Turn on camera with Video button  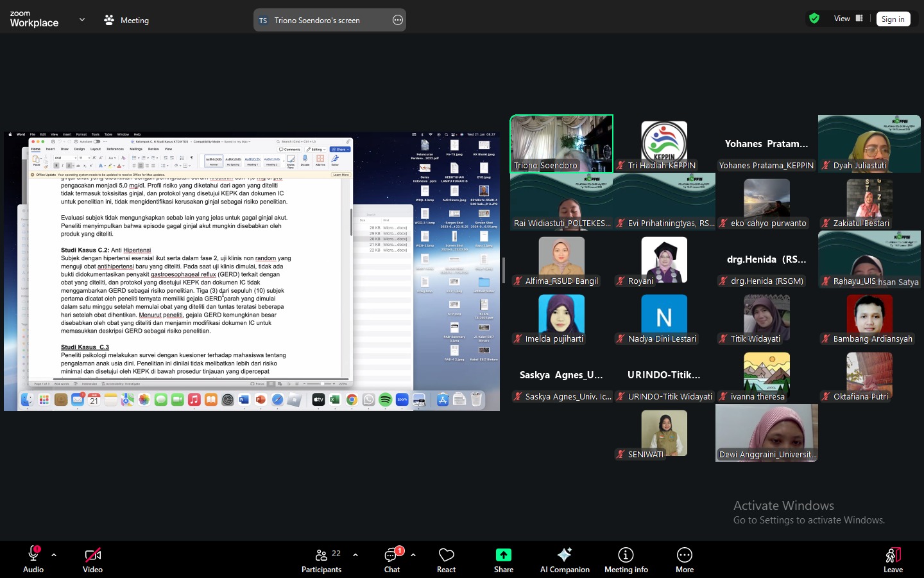[92, 559]
